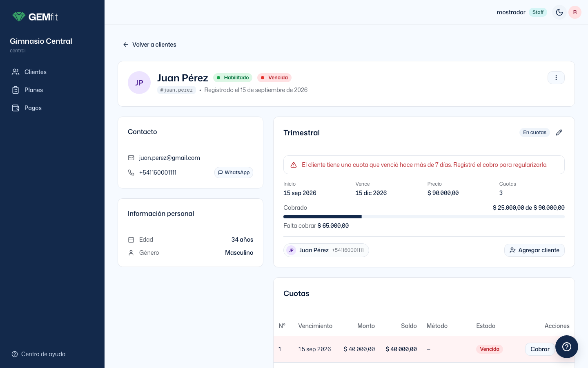
Task: Click the 15 dic 2026 expiry date
Action: tap(371, 193)
